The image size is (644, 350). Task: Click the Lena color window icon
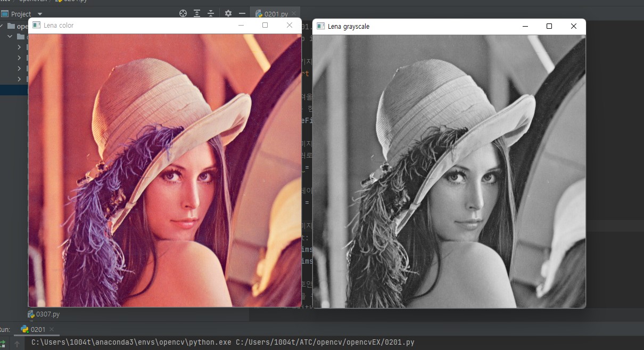coord(36,25)
